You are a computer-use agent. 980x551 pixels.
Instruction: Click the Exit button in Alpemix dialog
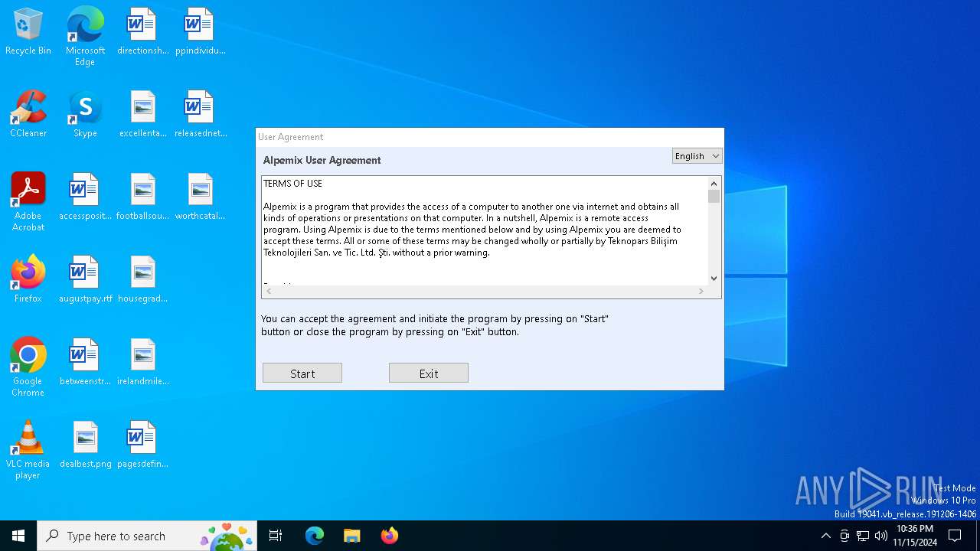pyautogui.click(x=429, y=373)
